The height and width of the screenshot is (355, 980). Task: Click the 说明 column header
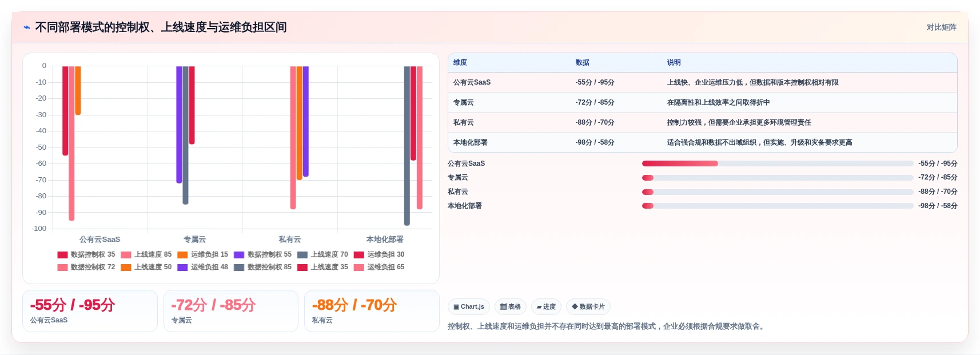(674, 63)
